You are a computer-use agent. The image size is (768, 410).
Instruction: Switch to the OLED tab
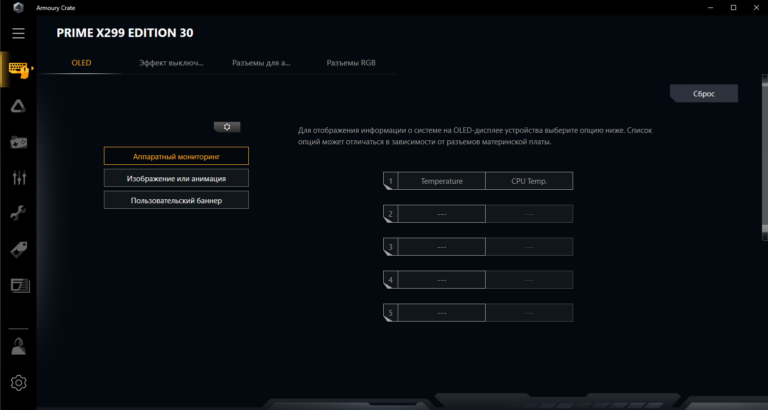point(81,63)
